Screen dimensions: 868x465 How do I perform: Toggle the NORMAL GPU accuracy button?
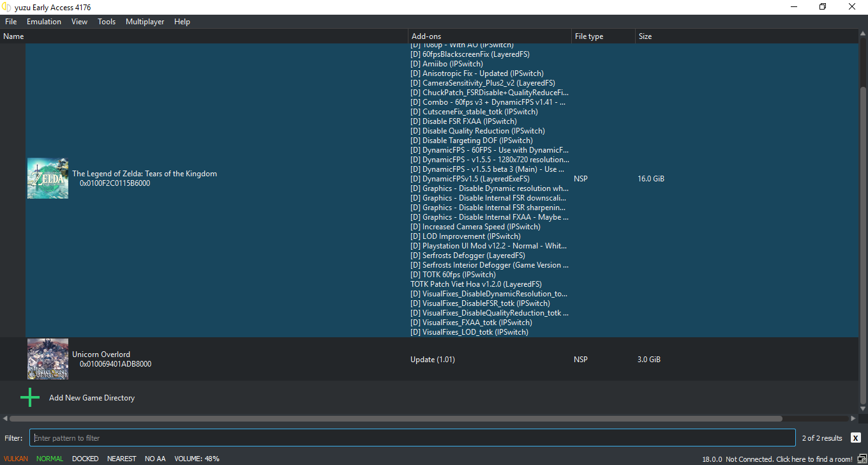(50, 459)
